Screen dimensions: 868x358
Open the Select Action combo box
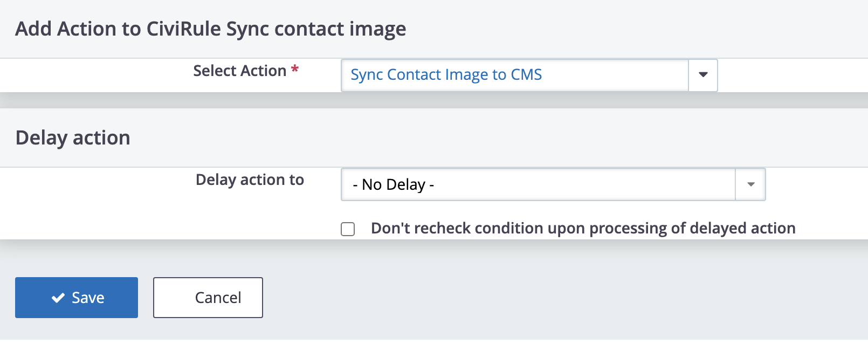coord(515,75)
